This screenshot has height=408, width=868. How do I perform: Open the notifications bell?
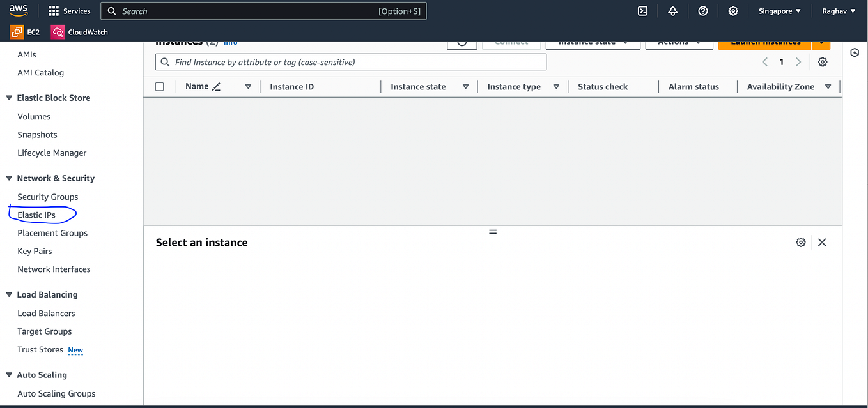coord(674,11)
